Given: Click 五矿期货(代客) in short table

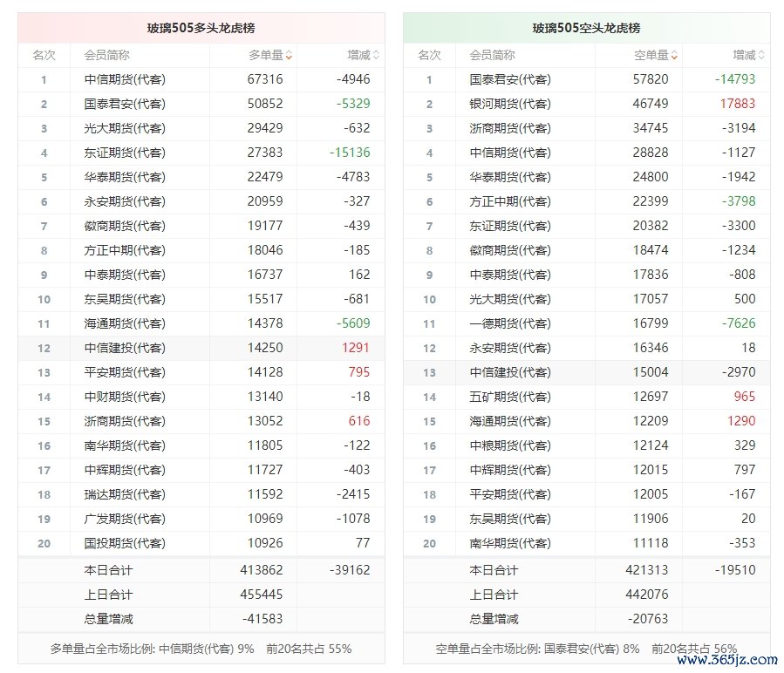Looking at the screenshot, I should (510, 397).
